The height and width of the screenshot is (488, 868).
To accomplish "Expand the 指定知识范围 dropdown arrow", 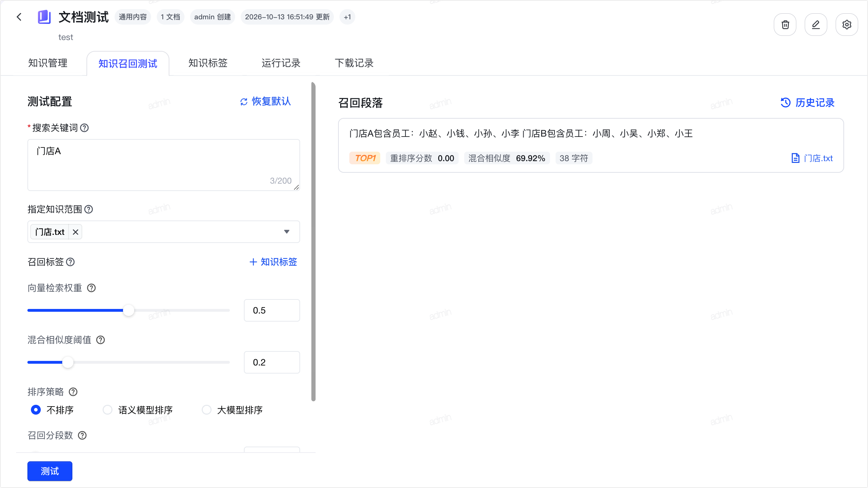I will 287,232.
